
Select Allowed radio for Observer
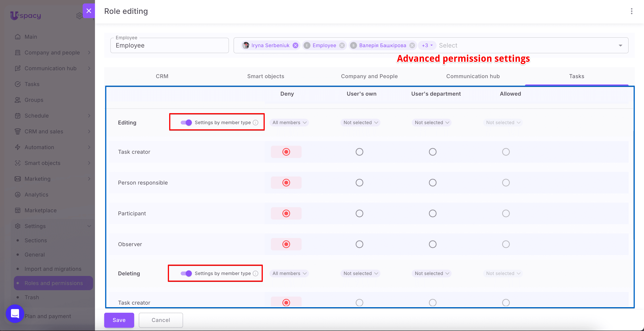tap(506, 244)
